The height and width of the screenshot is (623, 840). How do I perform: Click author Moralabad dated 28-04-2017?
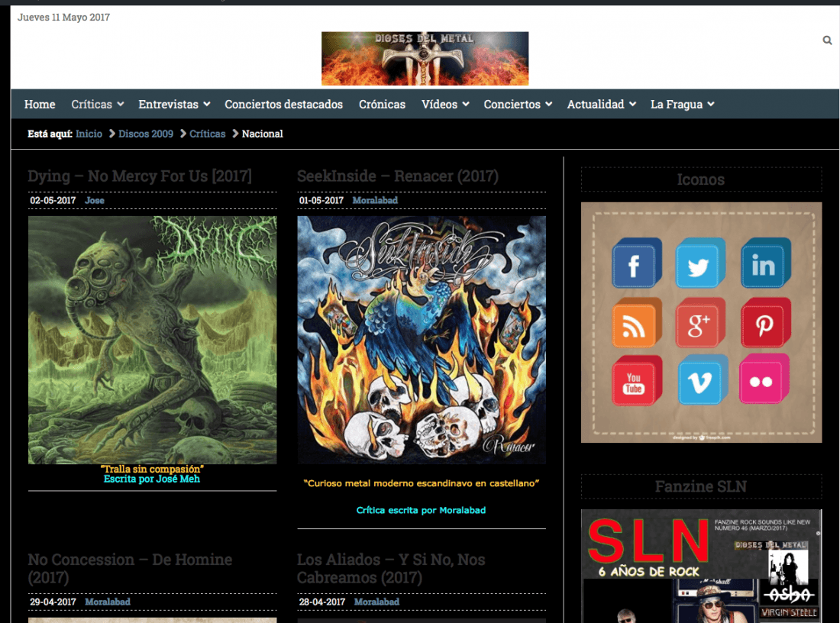click(376, 602)
